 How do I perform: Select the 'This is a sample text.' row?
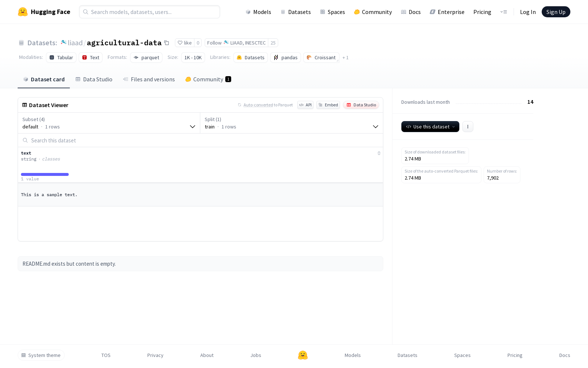coord(200,195)
